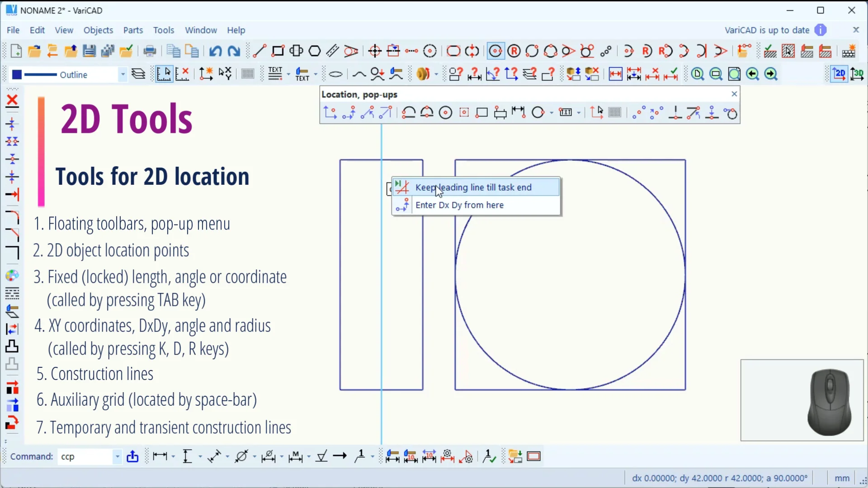Switch to 3D mode toggle
The height and width of the screenshot is (488, 868).
pos(857,74)
